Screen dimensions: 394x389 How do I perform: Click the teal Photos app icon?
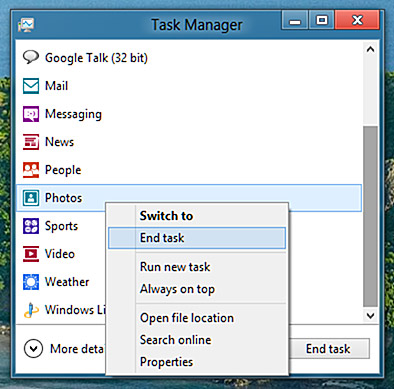coord(31,198)
